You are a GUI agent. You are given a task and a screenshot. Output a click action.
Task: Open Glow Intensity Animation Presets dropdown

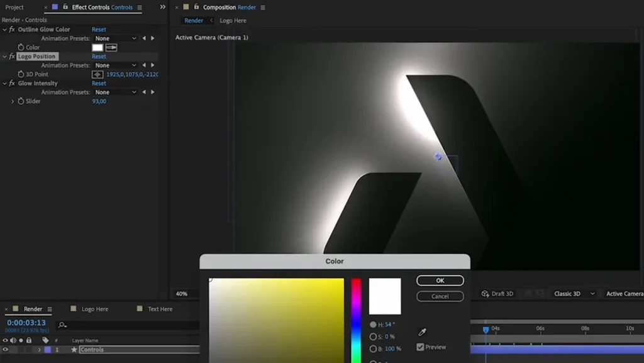116,92
